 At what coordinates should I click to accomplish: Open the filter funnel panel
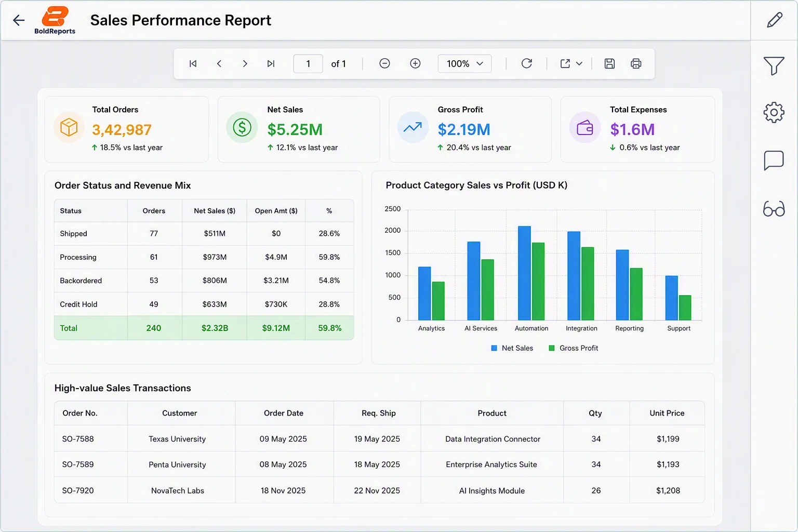click(x=774, y=66)
